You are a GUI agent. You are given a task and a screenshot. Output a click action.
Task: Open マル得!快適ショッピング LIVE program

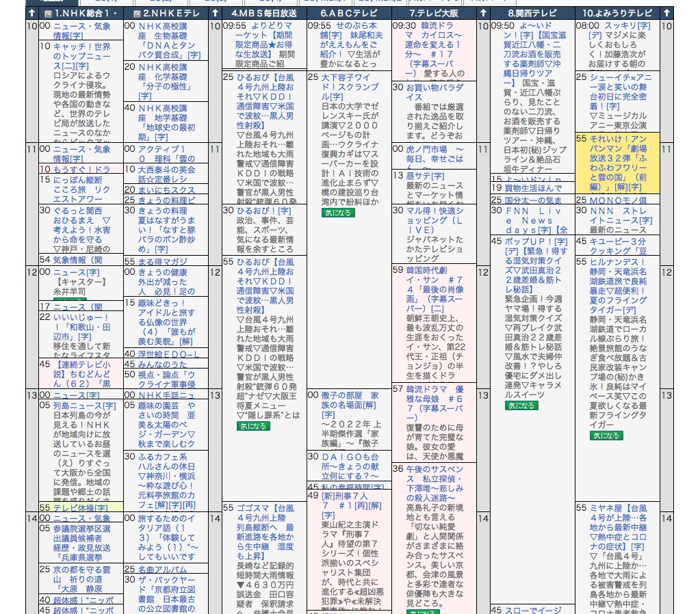[435, 220]
